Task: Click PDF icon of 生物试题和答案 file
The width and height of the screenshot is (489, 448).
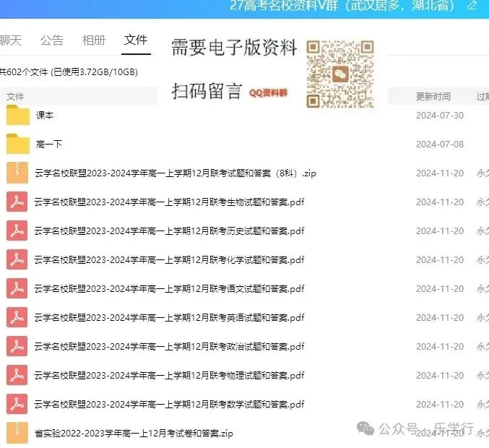Action: click(17, 202)
